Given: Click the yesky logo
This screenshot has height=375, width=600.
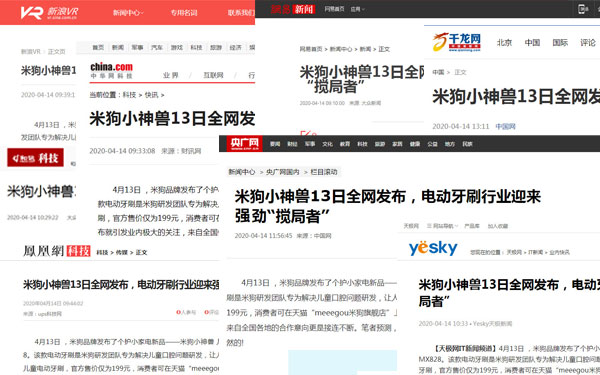Looking at the screenshot, I should click(x=433, y=248).
